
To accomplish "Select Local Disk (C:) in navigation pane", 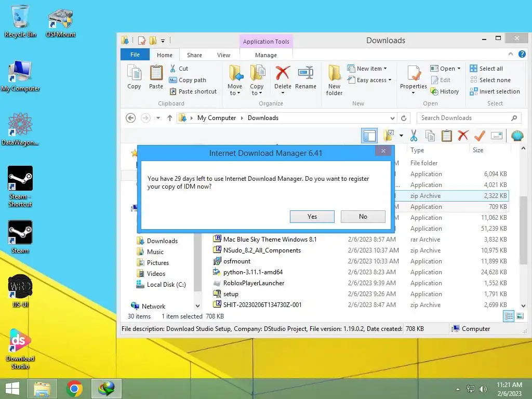I will click(166, 285).
